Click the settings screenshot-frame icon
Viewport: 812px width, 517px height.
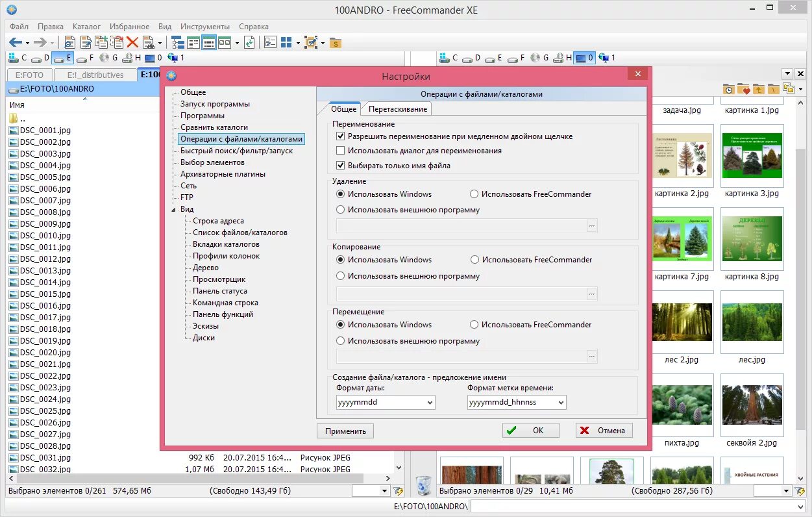point(311,42)
